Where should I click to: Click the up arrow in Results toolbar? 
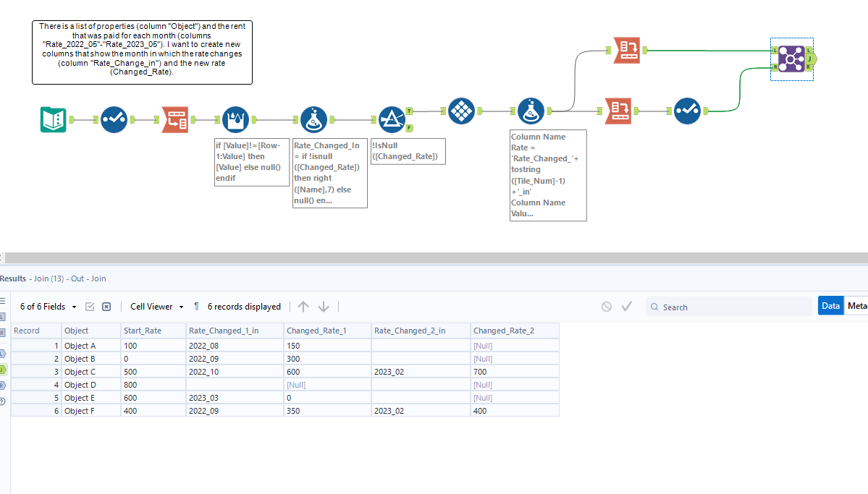[303, 306]
